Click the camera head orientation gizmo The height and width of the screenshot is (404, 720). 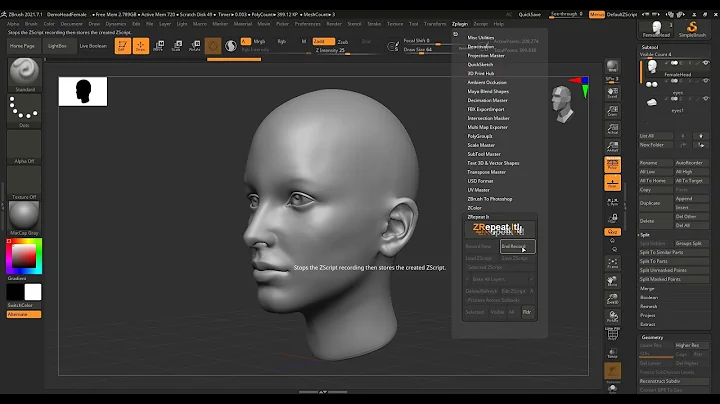click(563, 104)
